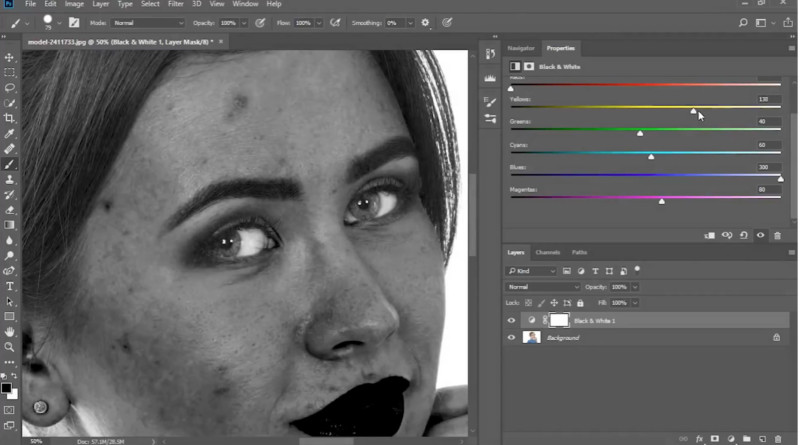
Task: Open the Filter menu
Action: [x=176, y=4]
